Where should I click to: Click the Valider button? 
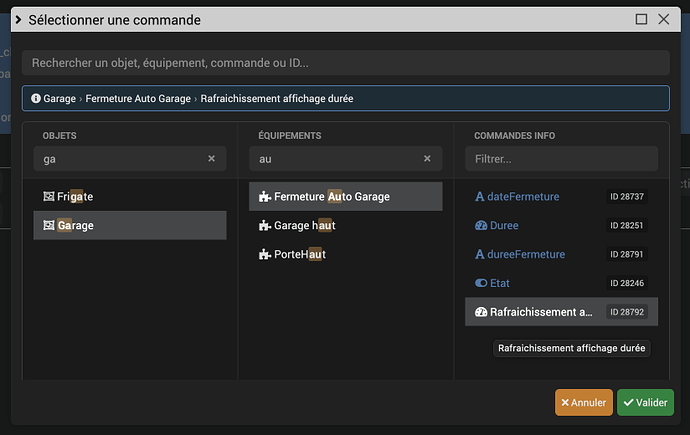tap(645, 402)
